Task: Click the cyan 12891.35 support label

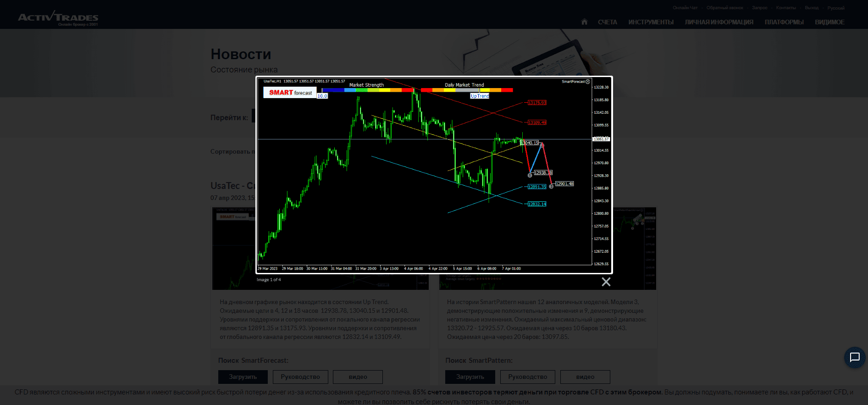Action: pos(537,187)
